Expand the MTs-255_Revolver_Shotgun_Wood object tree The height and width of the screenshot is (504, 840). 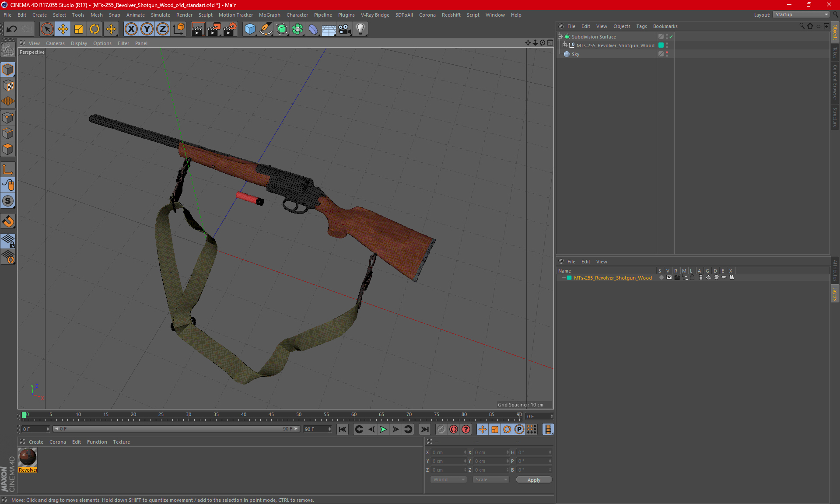tap(564, 45)
